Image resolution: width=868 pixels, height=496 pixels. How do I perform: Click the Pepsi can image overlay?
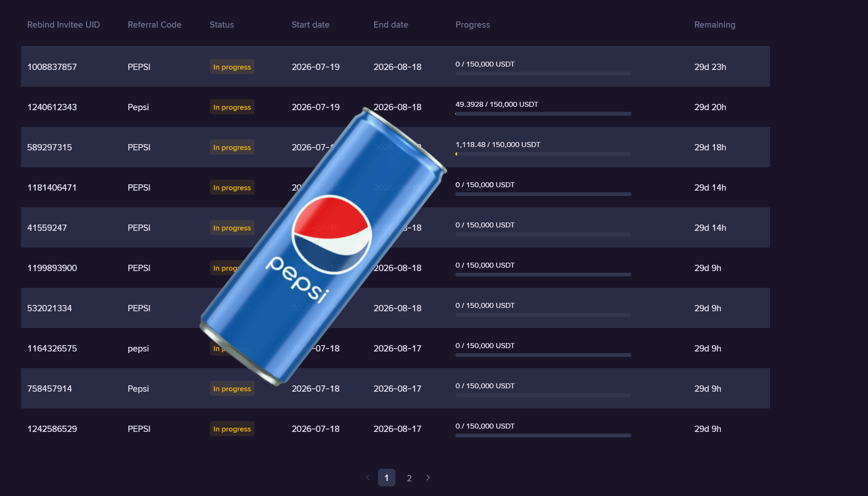(x=323, y=246)
